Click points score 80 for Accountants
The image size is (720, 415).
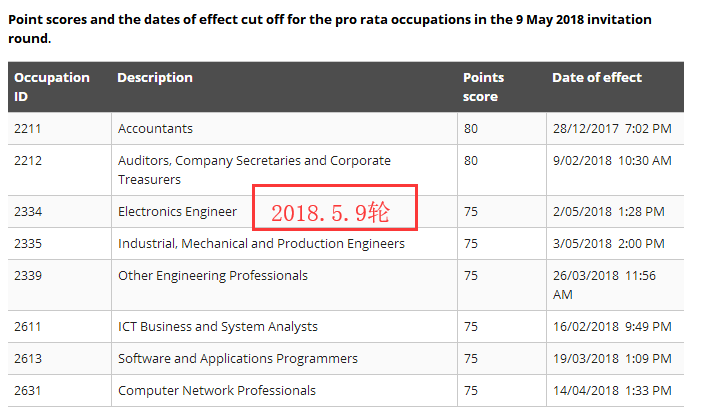pos(471,129)
